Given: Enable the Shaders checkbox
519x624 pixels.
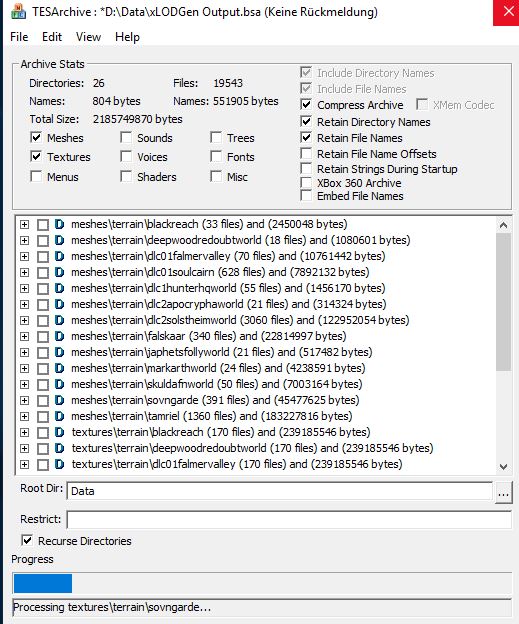Looking at the screenshot, I should coord(126,176).
